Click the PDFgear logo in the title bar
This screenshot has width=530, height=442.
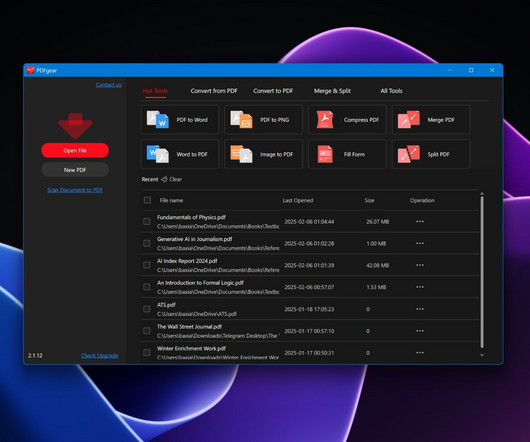[30, 70]
